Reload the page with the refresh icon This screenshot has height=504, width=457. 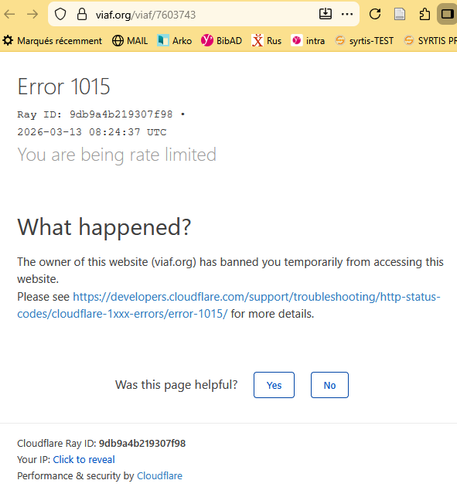[375, 14]
